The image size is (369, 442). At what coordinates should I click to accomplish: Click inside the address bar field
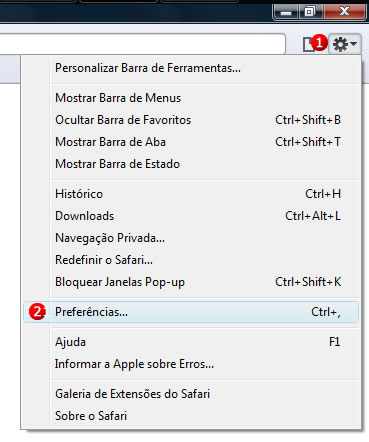(x=143, y=44)
